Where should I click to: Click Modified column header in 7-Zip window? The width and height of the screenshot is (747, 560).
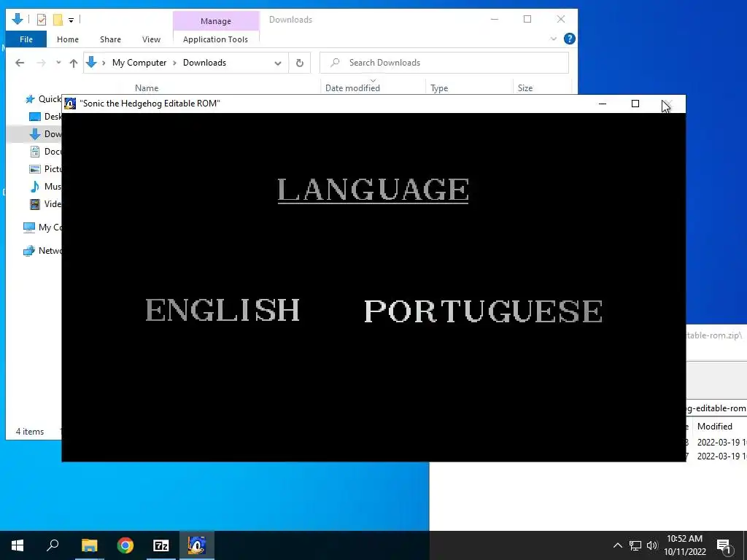pyautogui.click(x=715, y=426)
